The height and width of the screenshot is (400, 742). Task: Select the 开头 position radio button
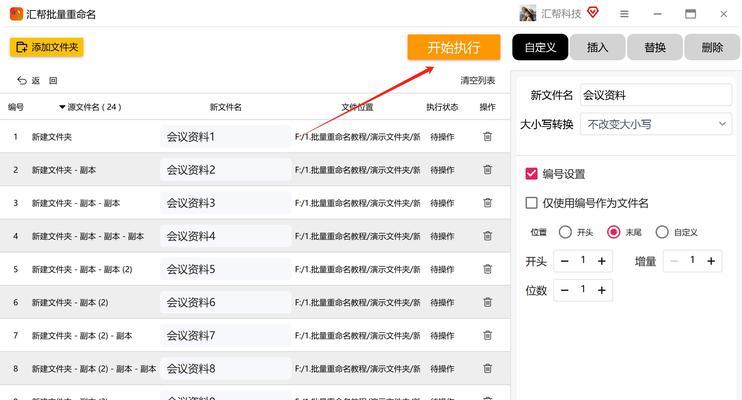tap(565, 232)
